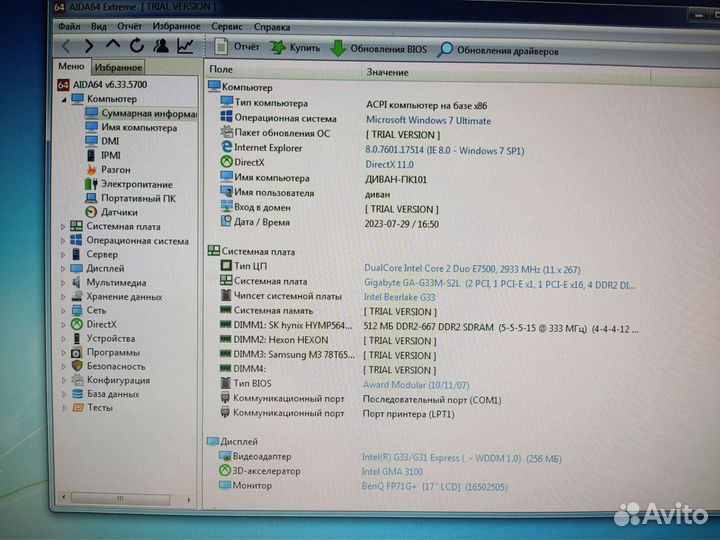Expand the DirectX tree node
Image resolution: width=720 pixels, height=540 pixels.
pyautogui.click(x=63, y=325)
